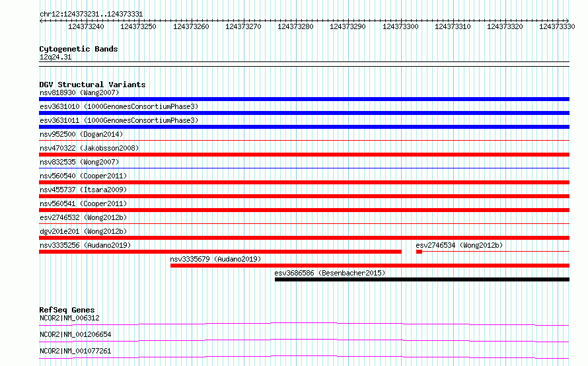Click ruler position 124373300
588x366 pixels.
click(x=400, y=26)
